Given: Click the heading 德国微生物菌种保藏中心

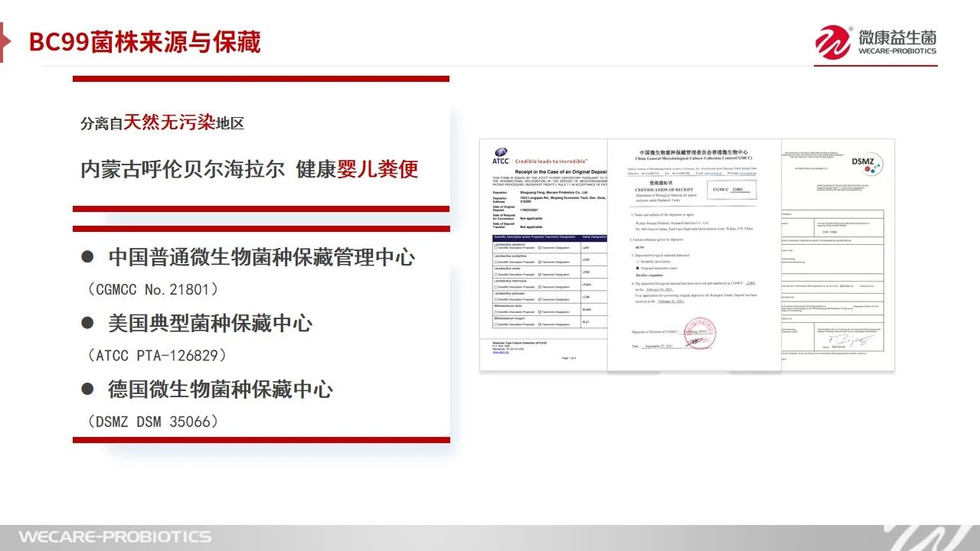Looking at the screenshot, I should pos(220,389).
